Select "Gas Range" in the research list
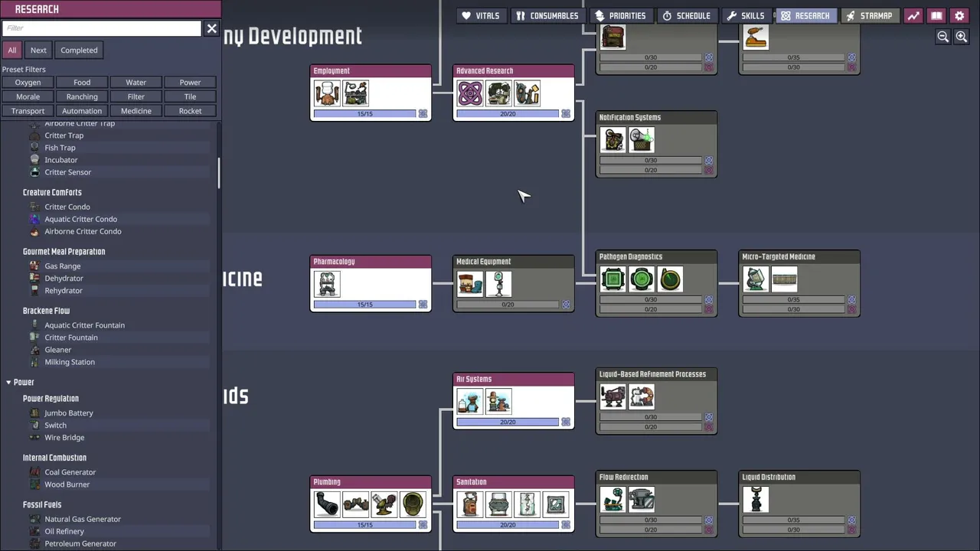The height and width of the screenshot is (551, 980). pyautogui.click(x=63, y=266)
